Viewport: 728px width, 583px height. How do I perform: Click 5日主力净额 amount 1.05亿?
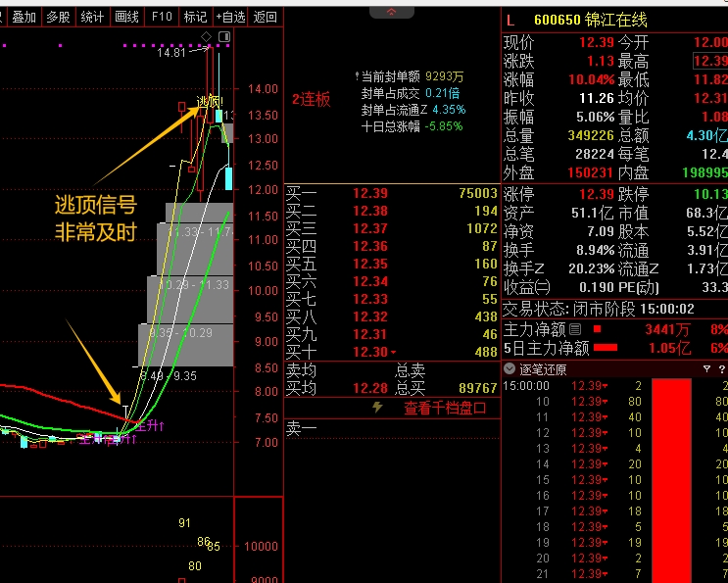pos(669,348)
